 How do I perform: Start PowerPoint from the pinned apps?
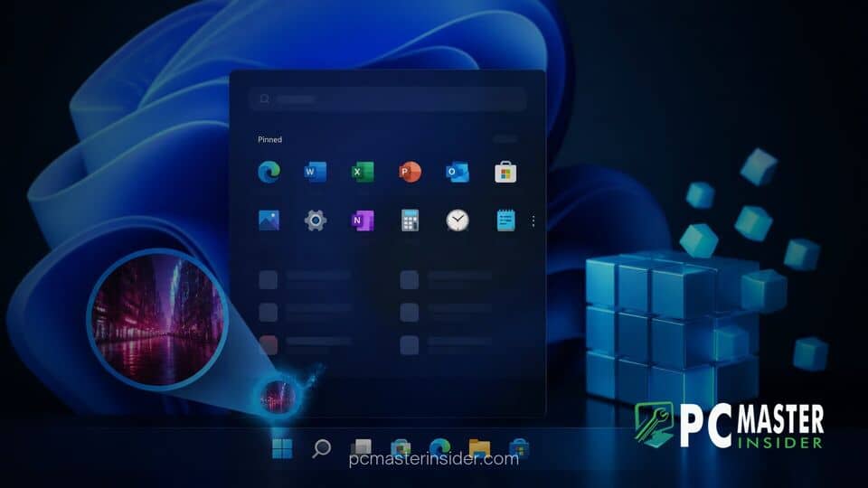pyautogui.click(x=410, y=172)
